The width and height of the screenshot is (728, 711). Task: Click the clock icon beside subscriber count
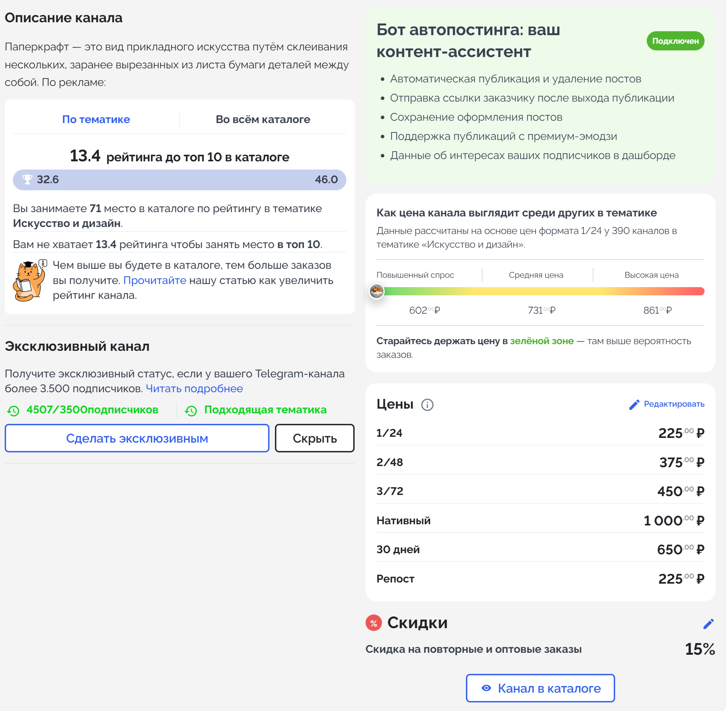tap(13, 411)
